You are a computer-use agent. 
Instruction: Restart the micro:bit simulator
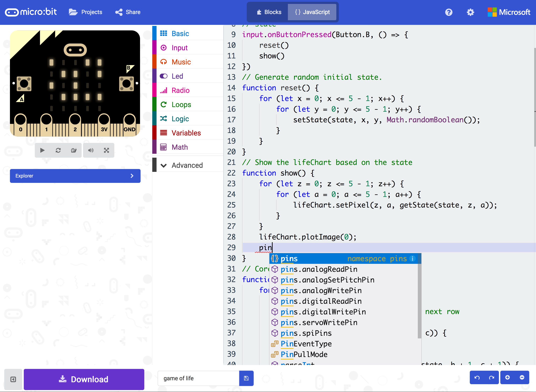point(58,150)
